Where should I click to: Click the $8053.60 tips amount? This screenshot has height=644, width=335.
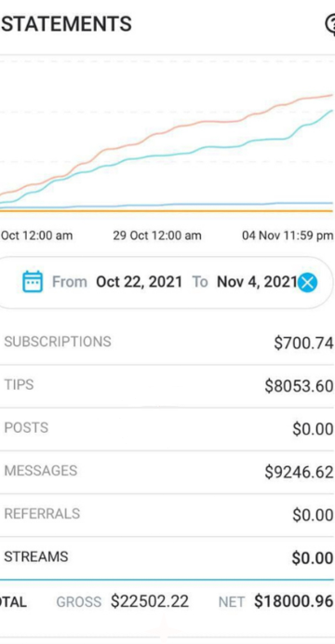(x=299, y=386)
